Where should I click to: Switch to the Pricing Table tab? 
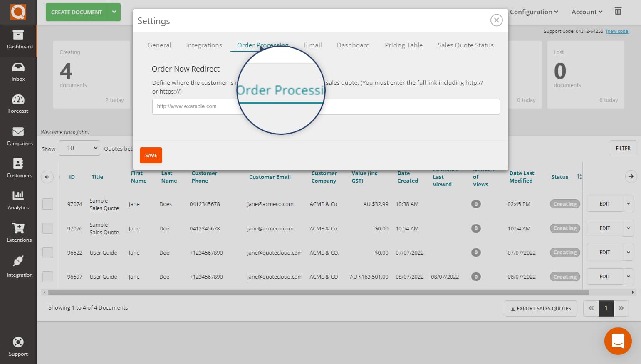coord(403,45)
